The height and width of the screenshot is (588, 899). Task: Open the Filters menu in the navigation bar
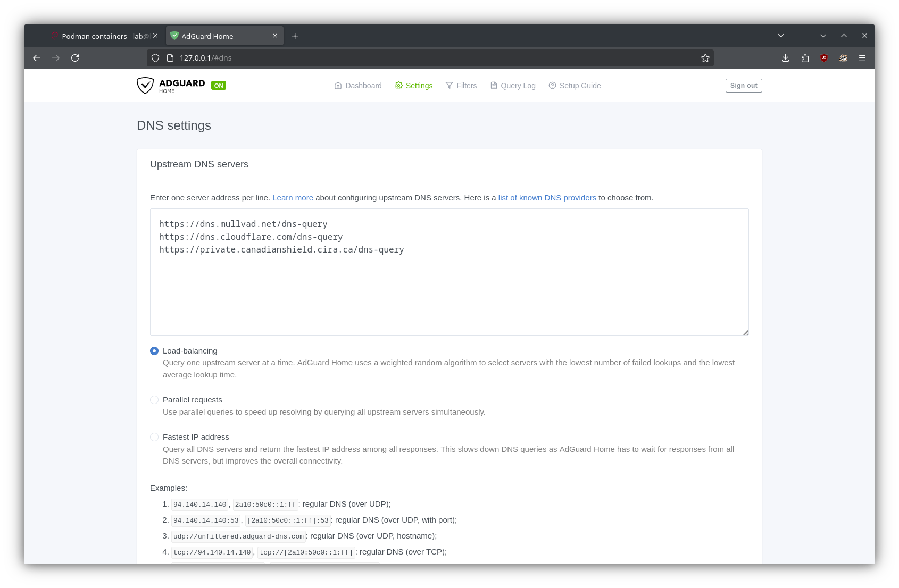(461, 86)
